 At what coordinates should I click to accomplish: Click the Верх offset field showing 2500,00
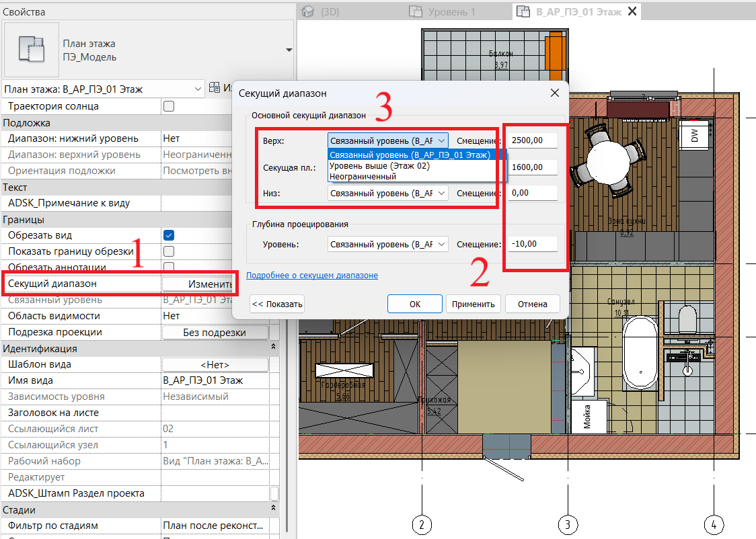[533, 140]
